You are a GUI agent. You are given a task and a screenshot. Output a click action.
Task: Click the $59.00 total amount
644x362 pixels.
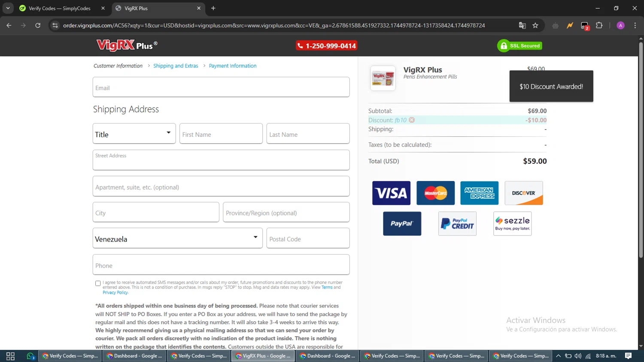[x=535, y=161]
